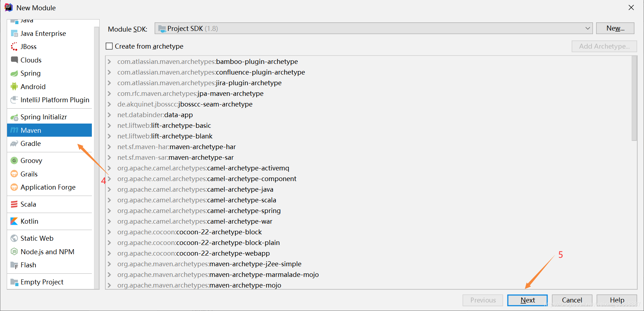Click the Gradle elephant icon
Image resolution: width=644 pixels, height=311 pixels.
(14, 144)
